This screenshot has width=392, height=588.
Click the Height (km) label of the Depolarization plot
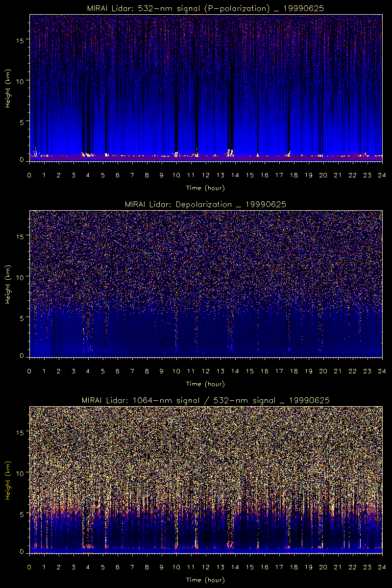8,284
